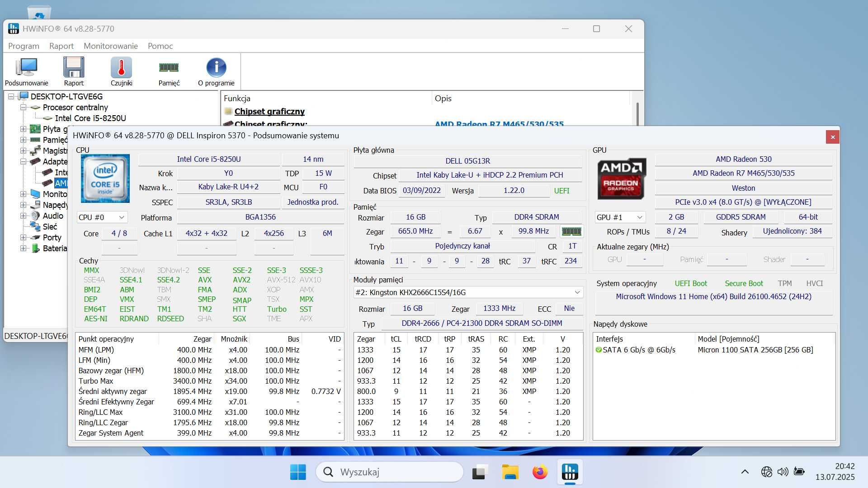The height and width of the screenshot is (488, 868).
Task: Click the Microsoft Windows 11 Home build text
Action: (713, 297)
